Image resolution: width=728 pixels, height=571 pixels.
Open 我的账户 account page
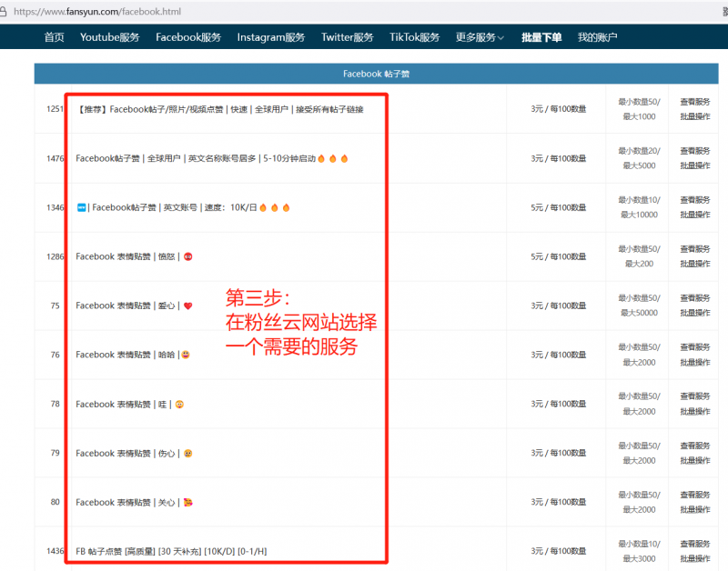point(598,37)
